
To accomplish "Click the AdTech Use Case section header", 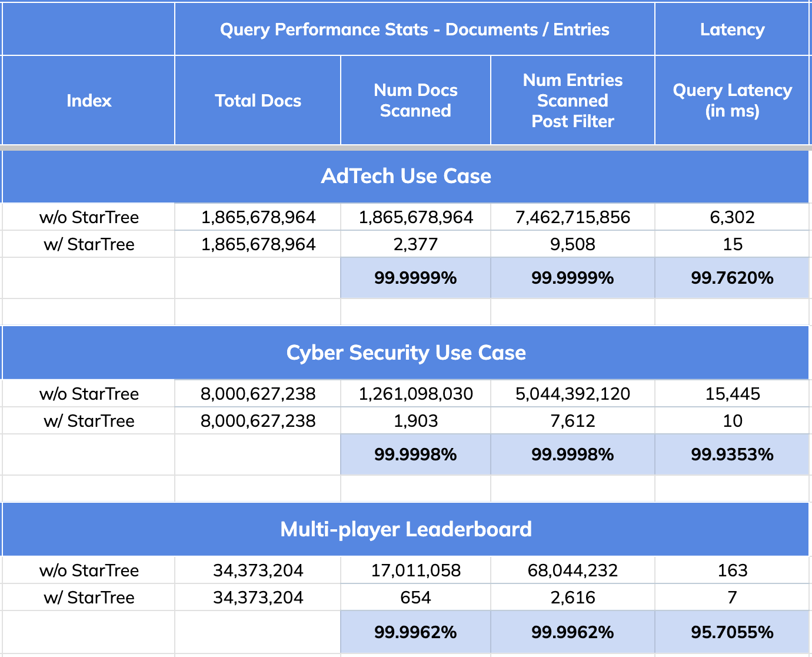I will point(406,176).
